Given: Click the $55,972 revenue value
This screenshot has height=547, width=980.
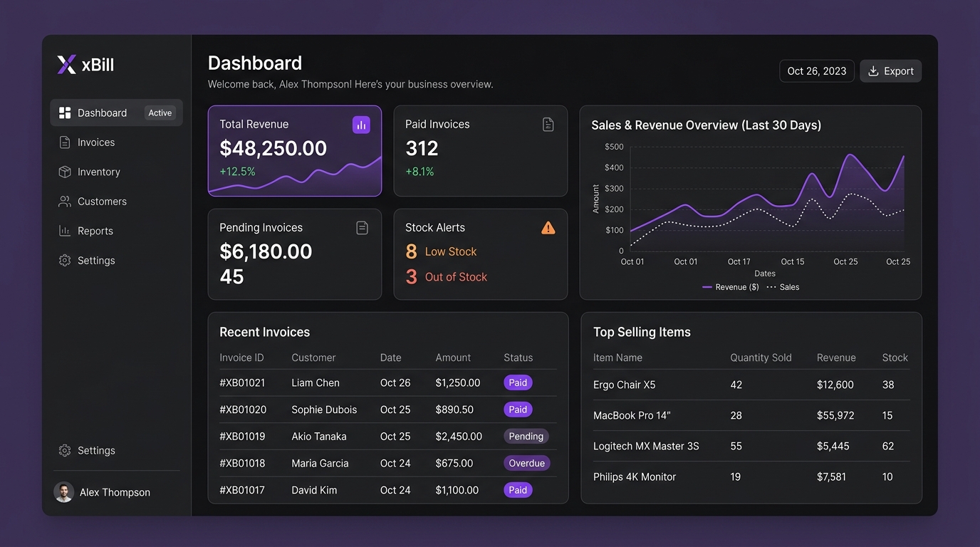Looking at the screenshot, I should pyautogui.click(x=835, y=415).
